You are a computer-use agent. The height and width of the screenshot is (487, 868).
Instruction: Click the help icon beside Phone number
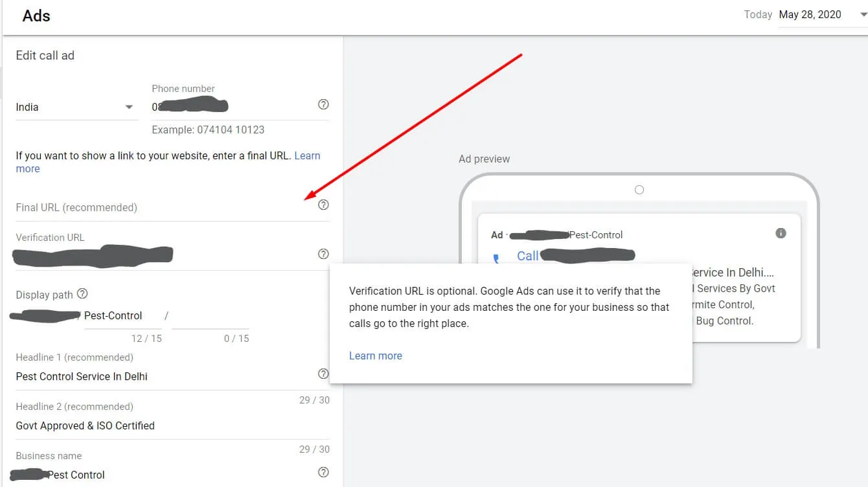pyautogui.click(x=324, y=104)
